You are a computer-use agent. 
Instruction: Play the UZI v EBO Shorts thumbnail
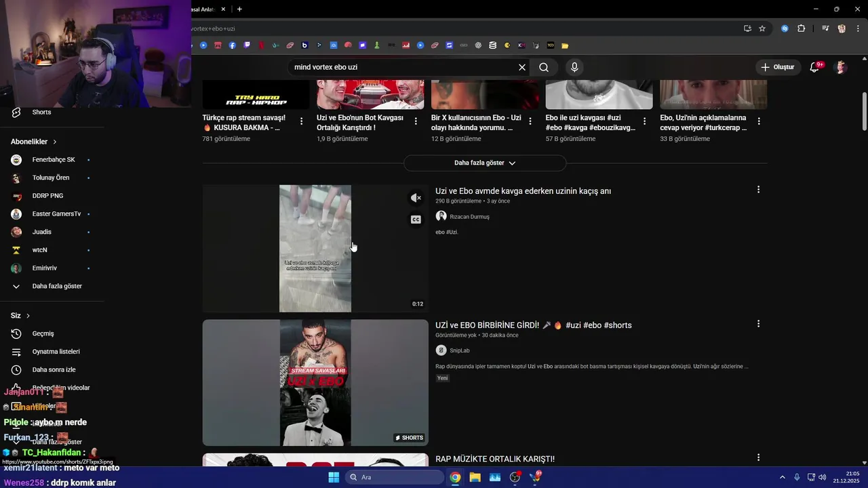(315, 383)
